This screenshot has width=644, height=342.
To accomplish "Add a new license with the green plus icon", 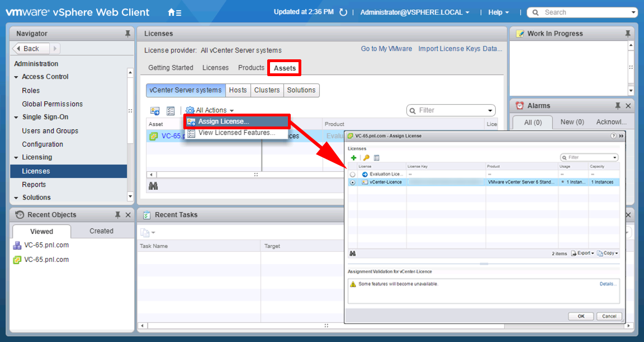I will click(x=353, y=158).
